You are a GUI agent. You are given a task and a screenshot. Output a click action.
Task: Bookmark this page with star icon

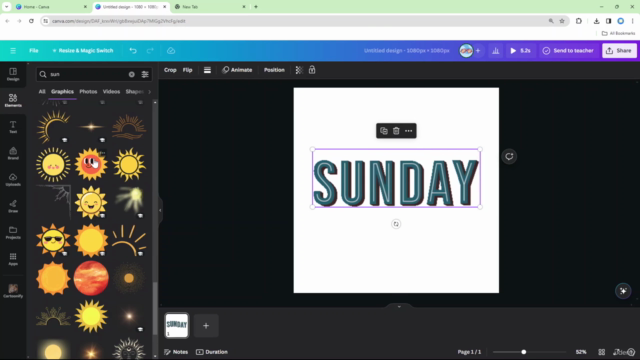[x=562, y=21]
